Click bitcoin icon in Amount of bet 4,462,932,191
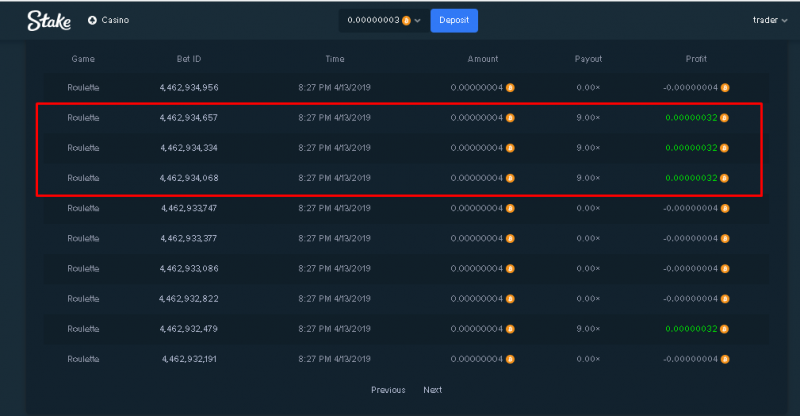800x416 pixels. coord(510,359)
